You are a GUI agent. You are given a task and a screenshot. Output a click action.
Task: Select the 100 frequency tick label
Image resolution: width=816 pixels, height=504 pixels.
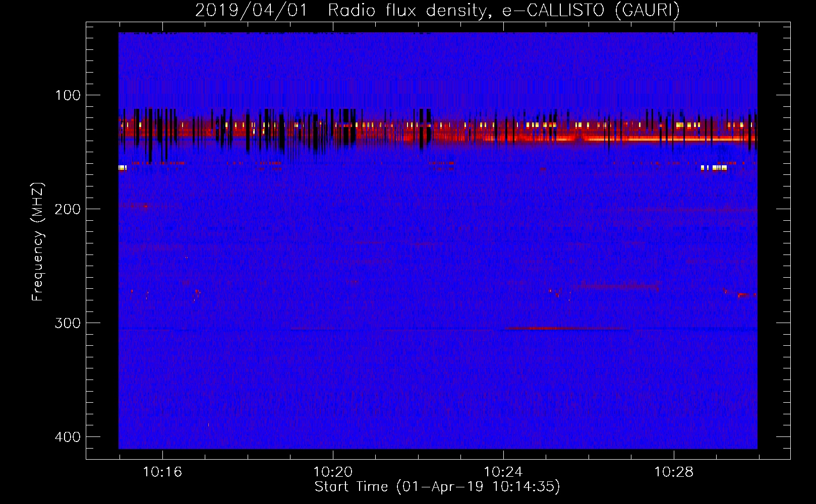pos(68,95)
